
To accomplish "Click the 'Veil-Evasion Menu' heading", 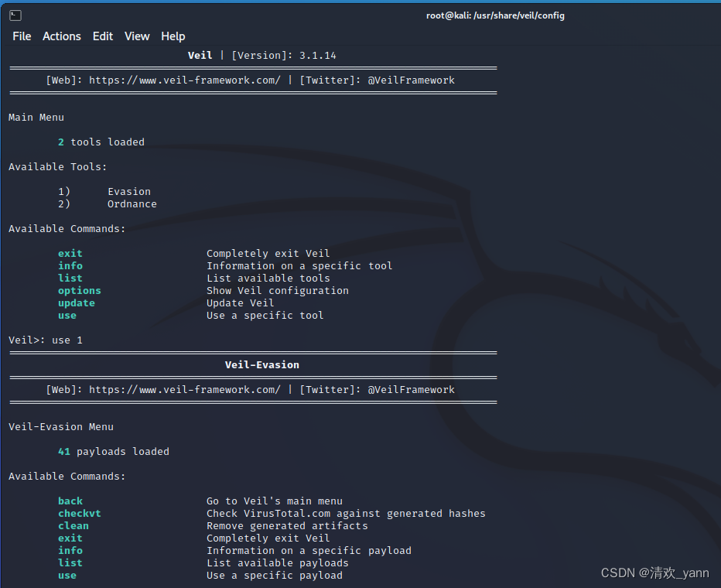I will coord(60,427).
